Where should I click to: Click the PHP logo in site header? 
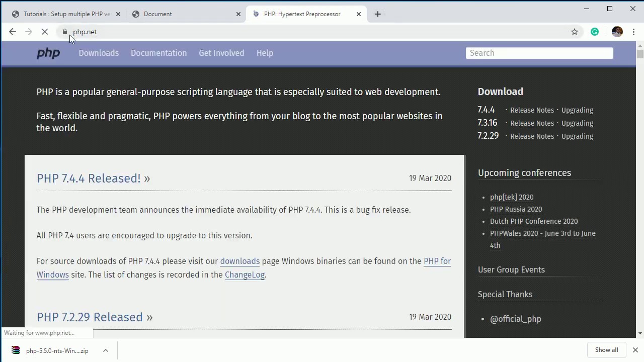[48, 53]
